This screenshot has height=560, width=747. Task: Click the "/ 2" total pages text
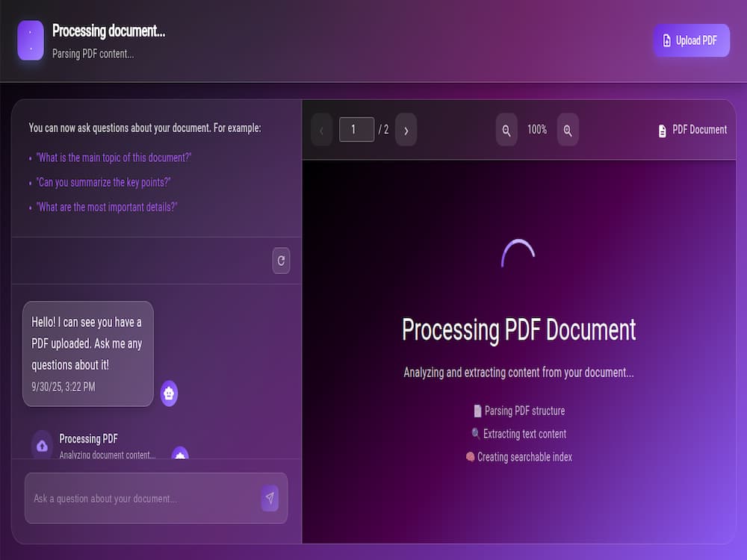[383, 129]
